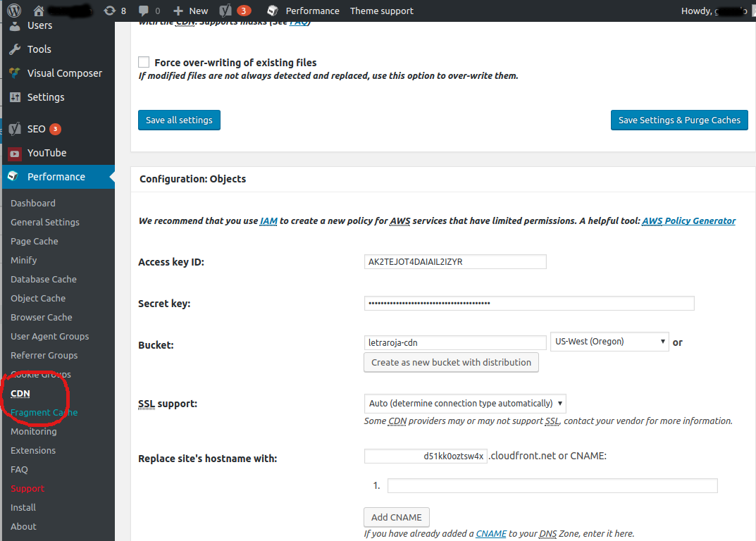Click inside the Bucket name field
Image resolution: width=756 pixels, height=541 pixels.
454,342
